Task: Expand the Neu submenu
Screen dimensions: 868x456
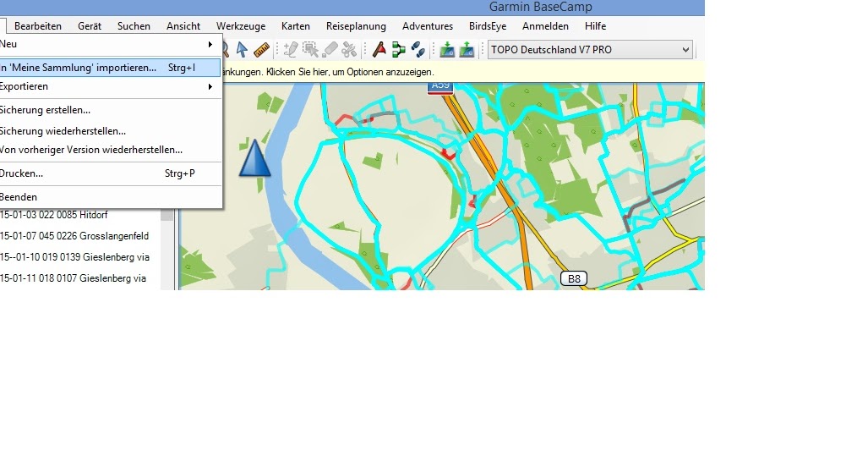Action: click(108, 44)
